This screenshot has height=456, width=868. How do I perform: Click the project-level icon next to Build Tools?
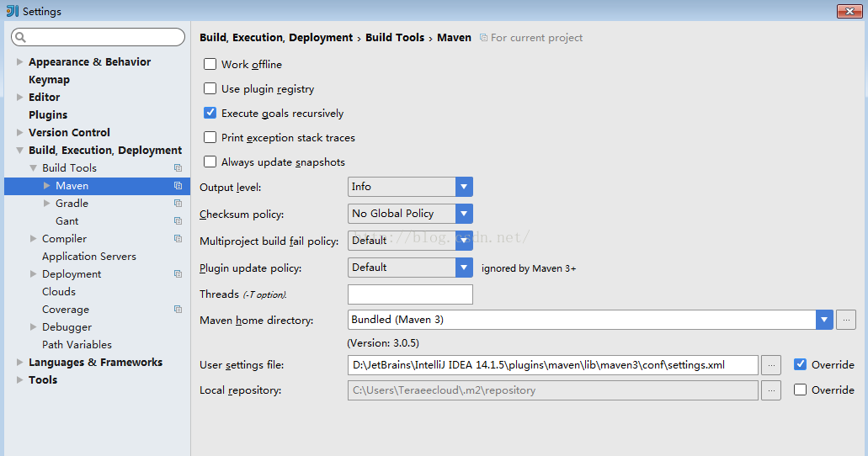pyautogui.click(x=178, y=167)
